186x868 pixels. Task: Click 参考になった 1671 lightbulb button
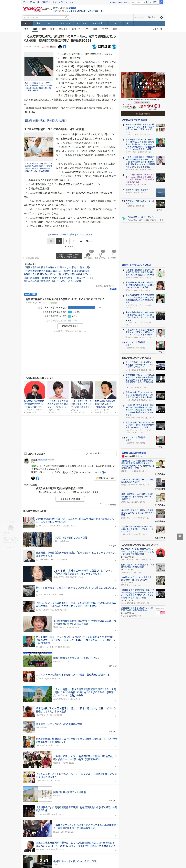[105, 478]
